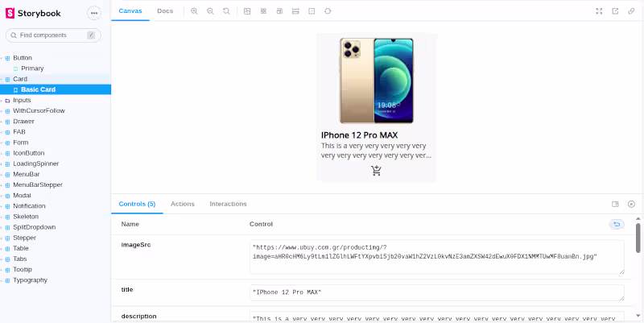Enter full screen mode
Viewport: 644px width, 323px height.
tap(599, 11)
